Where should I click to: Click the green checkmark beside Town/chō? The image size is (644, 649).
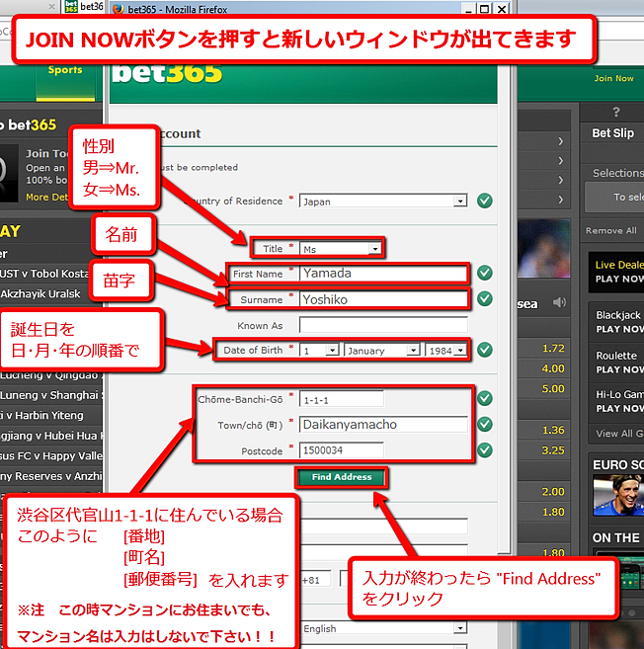tap(485, 424)
